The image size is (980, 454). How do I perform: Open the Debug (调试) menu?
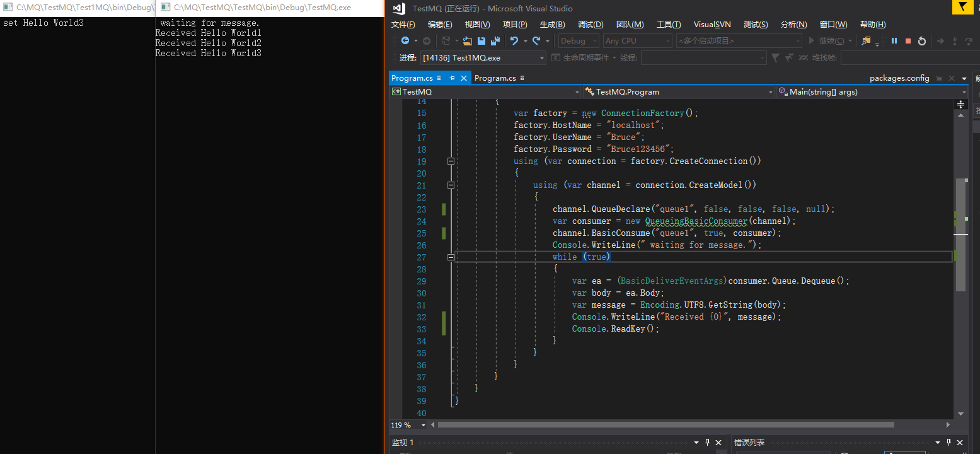coord(591,25)
